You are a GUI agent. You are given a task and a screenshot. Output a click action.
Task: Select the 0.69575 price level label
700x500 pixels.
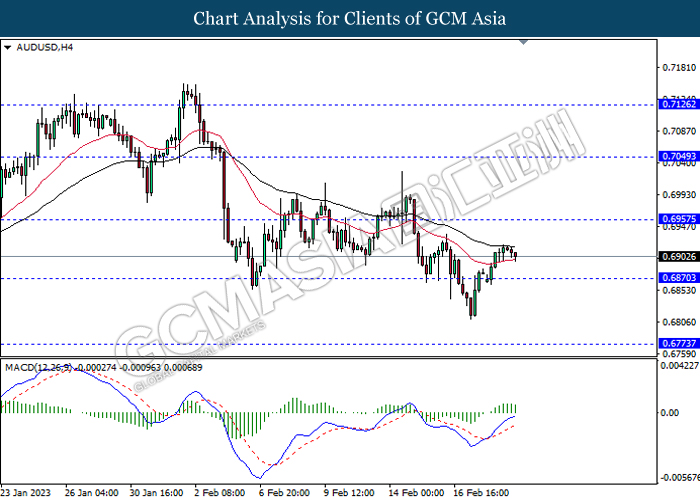click(x=679, y=219)
